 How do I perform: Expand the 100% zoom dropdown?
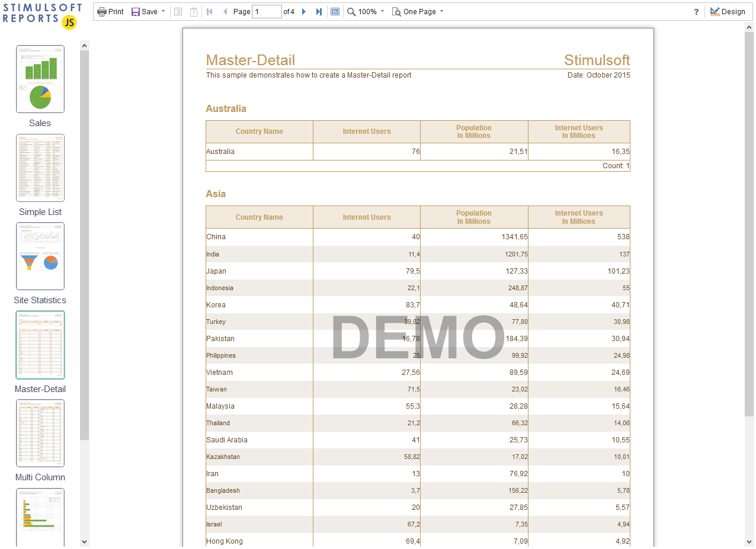tap(366, 12)
